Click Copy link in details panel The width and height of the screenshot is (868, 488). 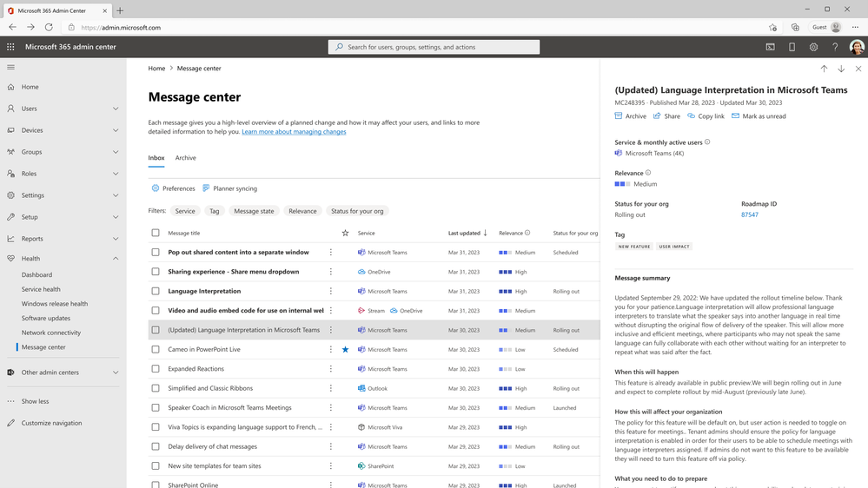tap(706, 116)
